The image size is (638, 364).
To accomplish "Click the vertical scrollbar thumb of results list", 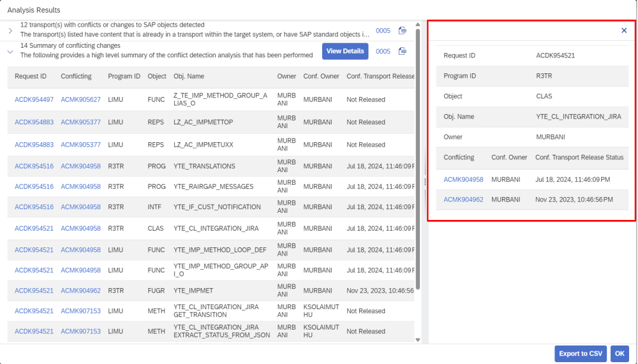I will [417, 159].
